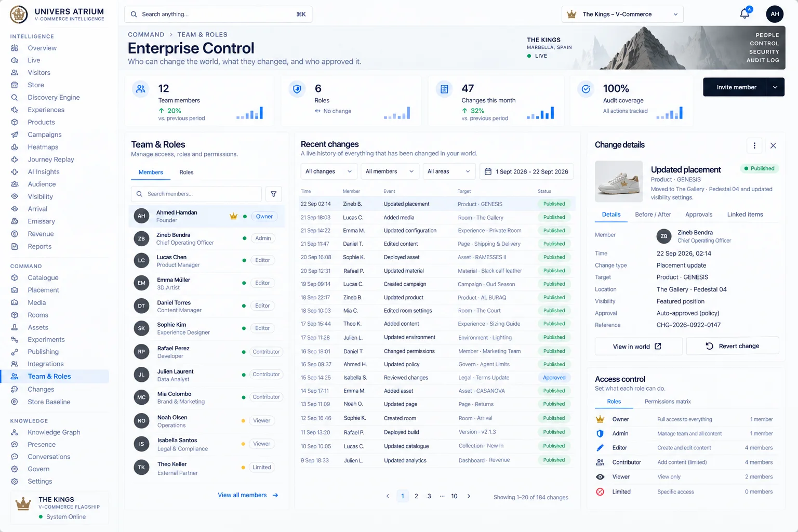Click the Search members field

[x=196, y=194]
